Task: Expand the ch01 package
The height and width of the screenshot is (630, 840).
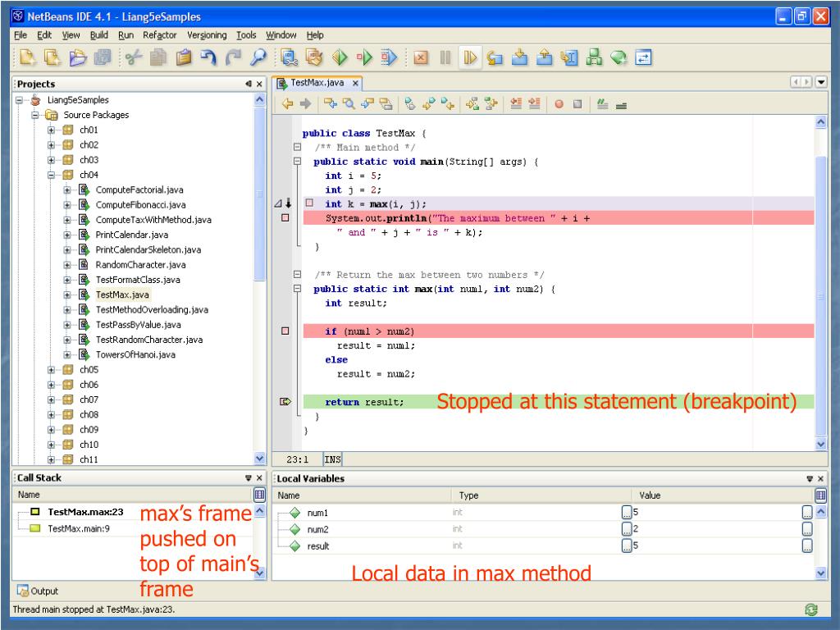Action: (x=51, y=130)
